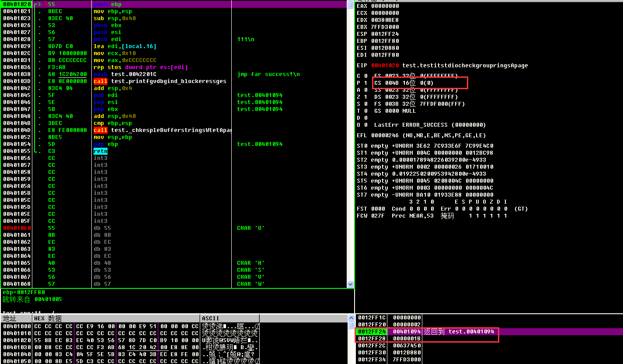Image resolution: width=623 pixels, height=364 pixels.
Task: Click the EIP register line
Action: tap(442, 66)
